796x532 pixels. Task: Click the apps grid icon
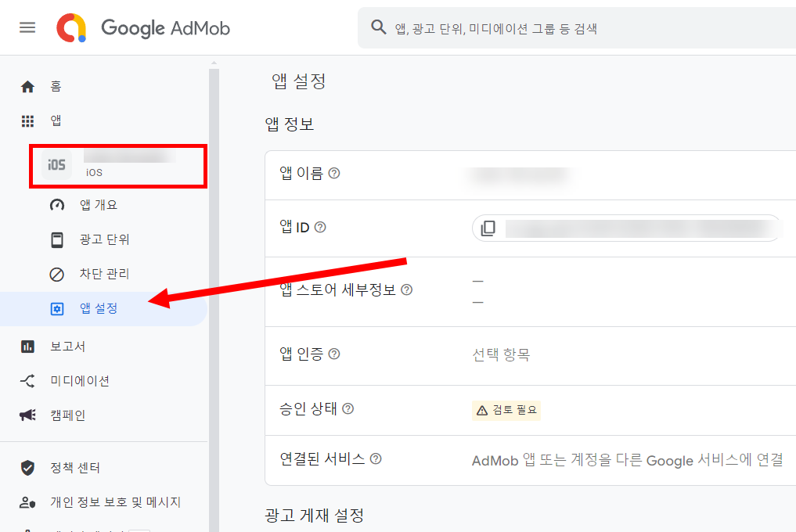coord(27,120)
